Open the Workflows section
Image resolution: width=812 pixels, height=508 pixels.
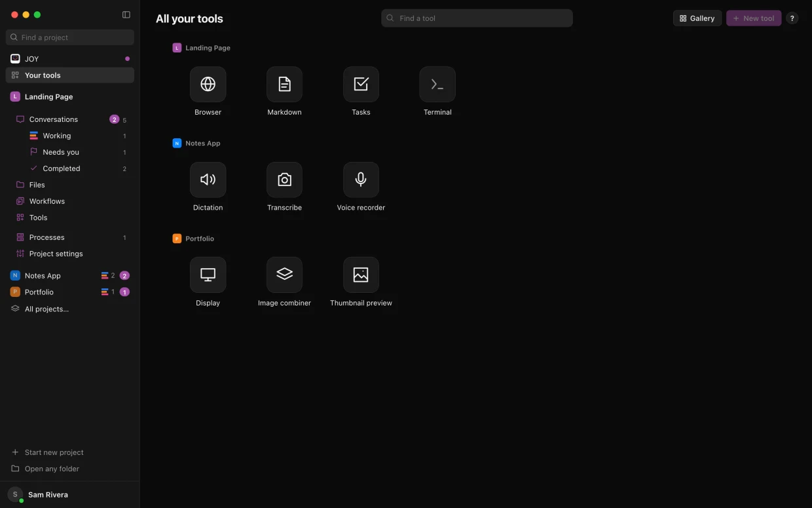70,201
